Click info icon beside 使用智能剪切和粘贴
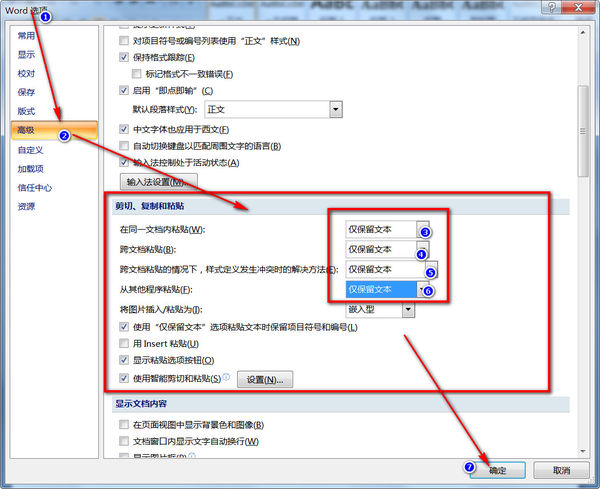This screenshot has width=600, height=489. (226, 377)
